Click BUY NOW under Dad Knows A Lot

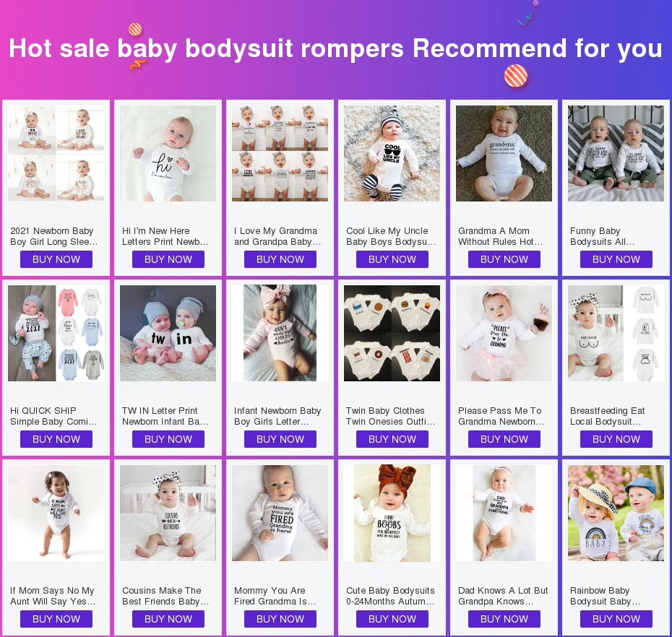click(504, 619)
